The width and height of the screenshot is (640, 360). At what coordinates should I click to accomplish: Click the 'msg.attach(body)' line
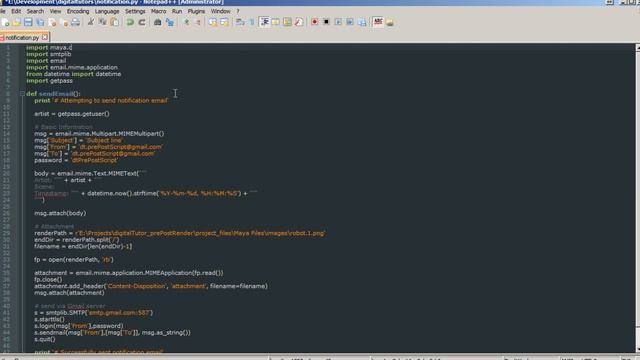(x=60, y=213)
